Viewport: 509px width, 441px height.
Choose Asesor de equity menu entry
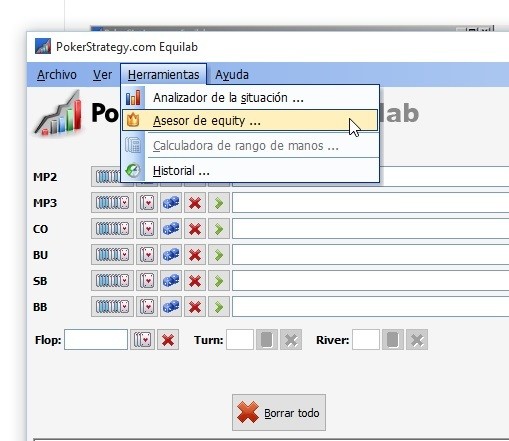pos(250,120)
